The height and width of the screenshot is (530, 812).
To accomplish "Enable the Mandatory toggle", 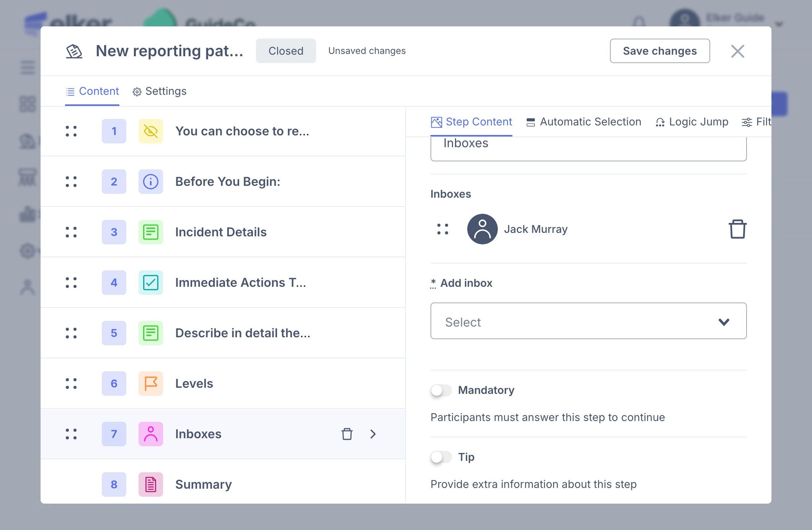I will tap(441, 390).
